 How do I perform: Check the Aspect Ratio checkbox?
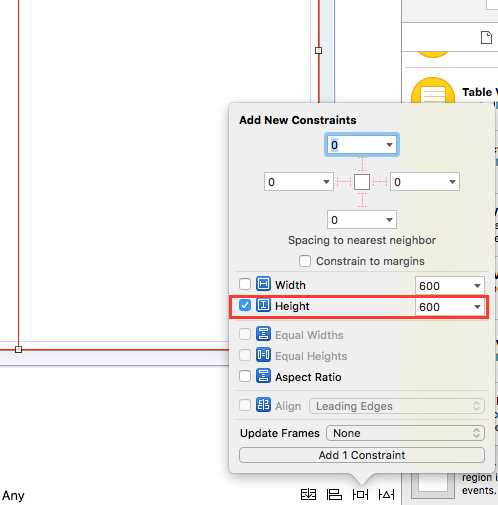[245, 376]
